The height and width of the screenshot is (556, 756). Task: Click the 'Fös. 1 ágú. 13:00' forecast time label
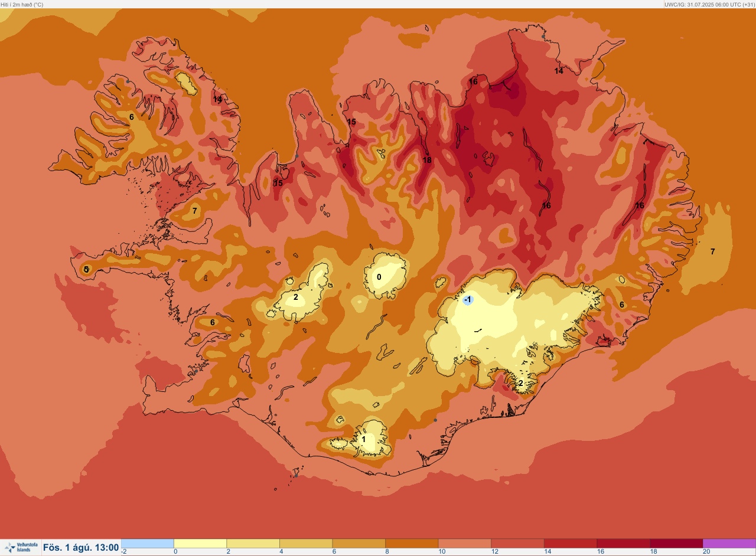(81, 548)
